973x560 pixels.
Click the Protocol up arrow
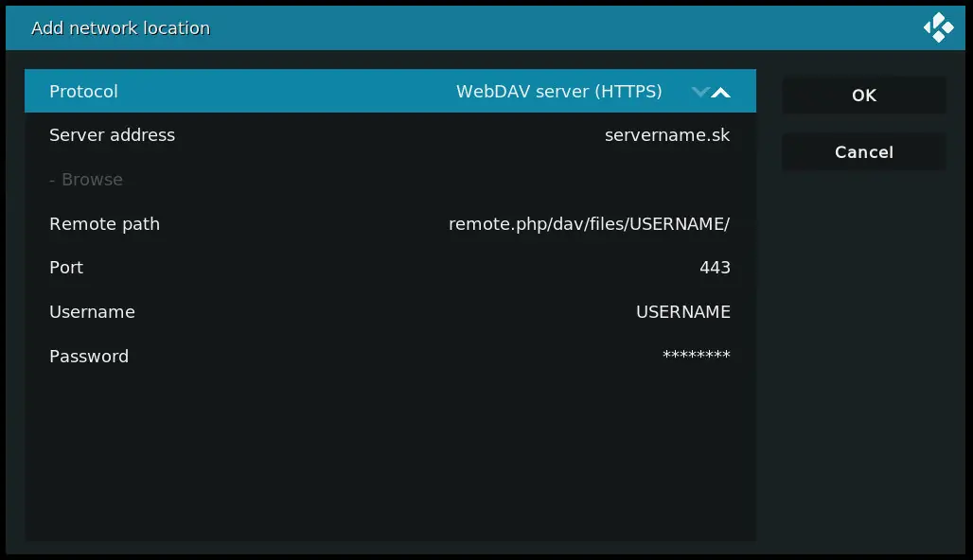click(720, 93)
